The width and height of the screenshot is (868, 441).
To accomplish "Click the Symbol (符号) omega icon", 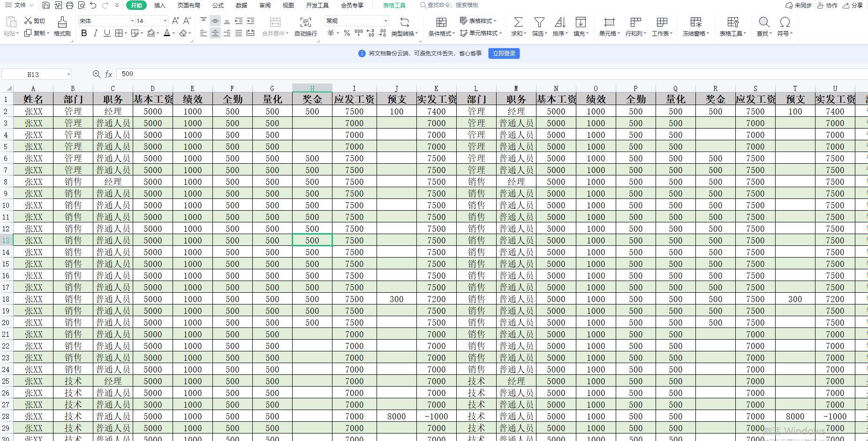I will click(785, 22).
